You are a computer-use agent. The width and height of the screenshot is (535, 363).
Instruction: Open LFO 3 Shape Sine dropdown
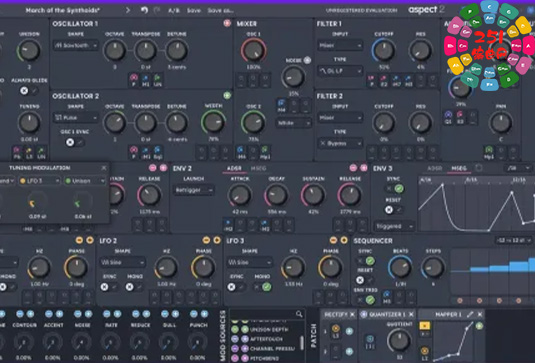point(249,262)
